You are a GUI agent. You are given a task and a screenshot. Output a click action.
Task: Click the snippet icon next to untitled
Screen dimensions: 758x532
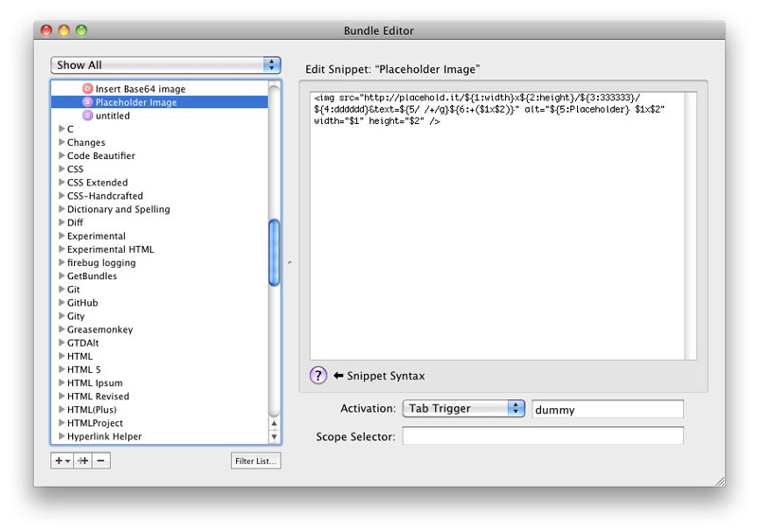click(87, 115)
